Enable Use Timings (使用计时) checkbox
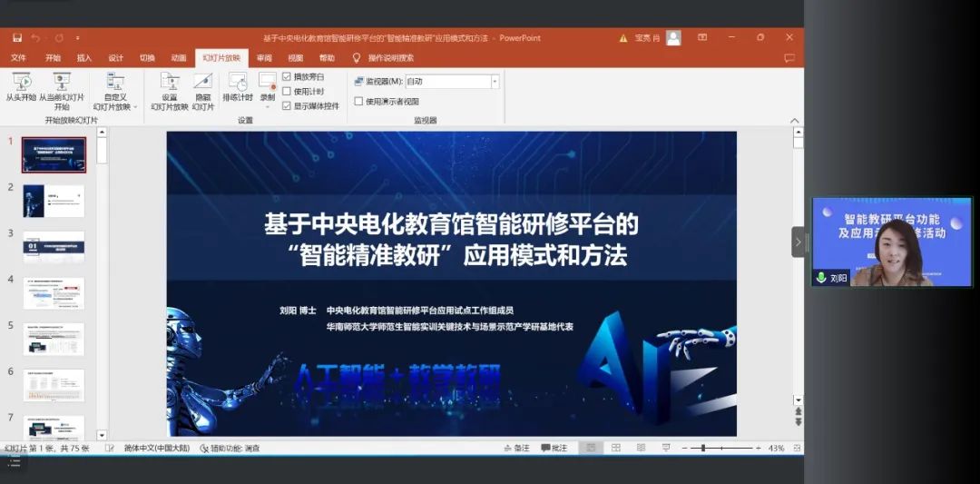The height and width of the screenshot is (484, 980). pyautogui.click(x=287, y=91)
